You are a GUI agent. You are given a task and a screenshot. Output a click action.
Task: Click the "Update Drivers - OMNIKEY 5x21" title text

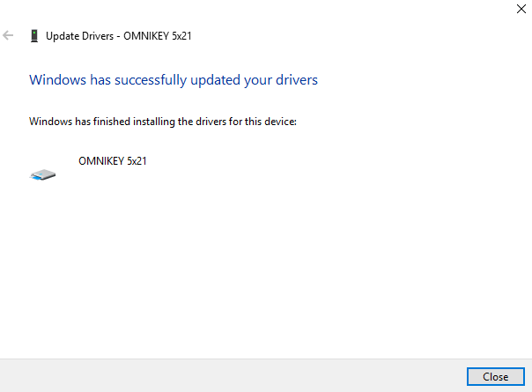tap(119, 36)
